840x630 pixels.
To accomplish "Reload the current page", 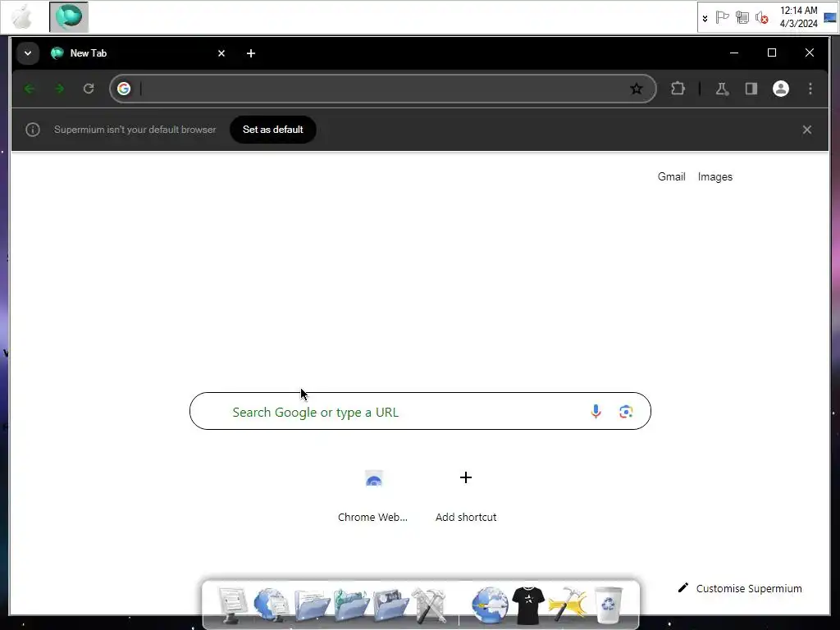I will (x=89, y=89).
